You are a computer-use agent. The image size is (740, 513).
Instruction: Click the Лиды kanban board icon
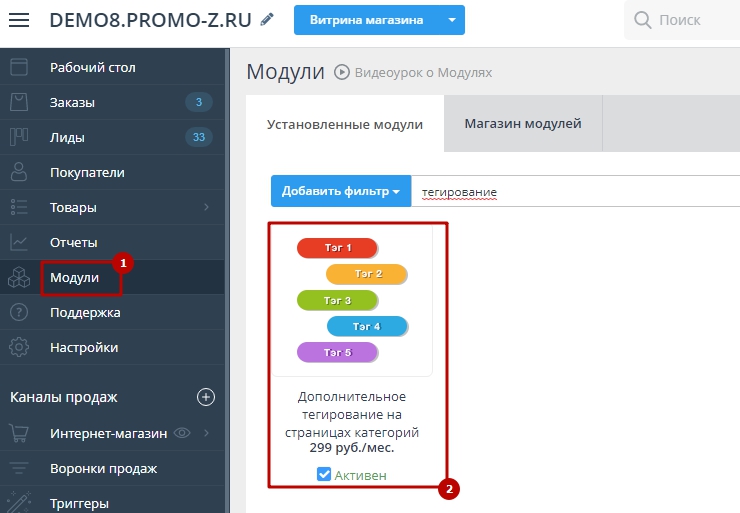click(x=19, y=137)
